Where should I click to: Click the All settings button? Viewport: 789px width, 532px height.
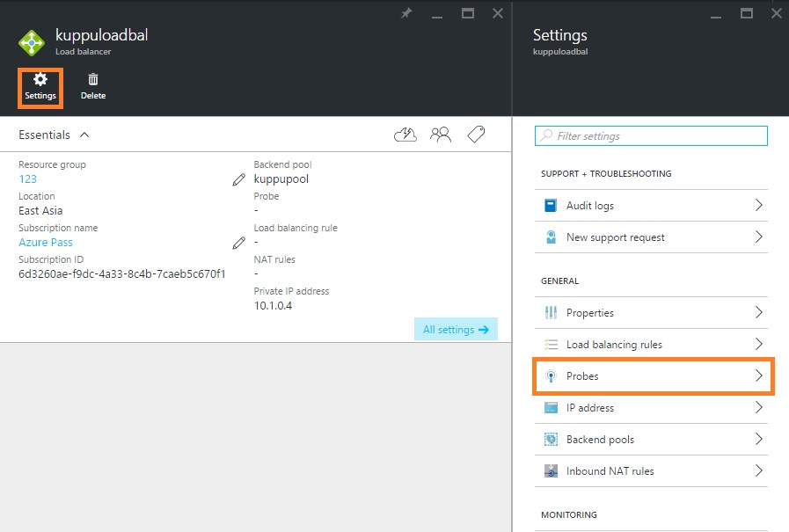coord(455,330)
